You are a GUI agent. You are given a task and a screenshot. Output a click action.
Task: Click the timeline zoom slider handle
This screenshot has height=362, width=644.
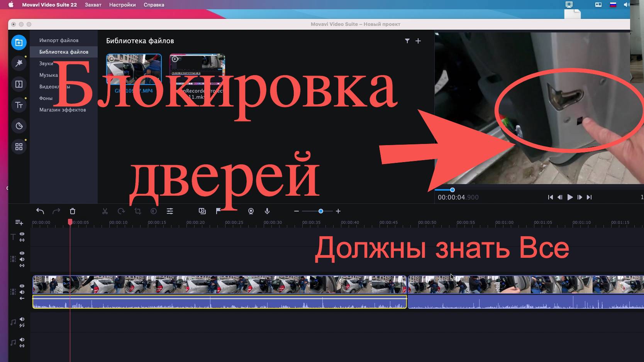pos(321,211)
